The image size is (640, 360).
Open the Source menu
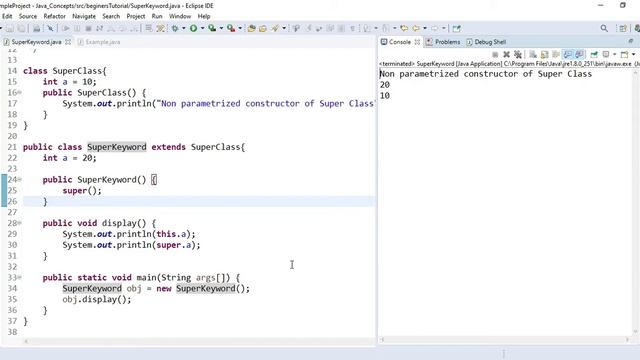(x=28, y=16)
